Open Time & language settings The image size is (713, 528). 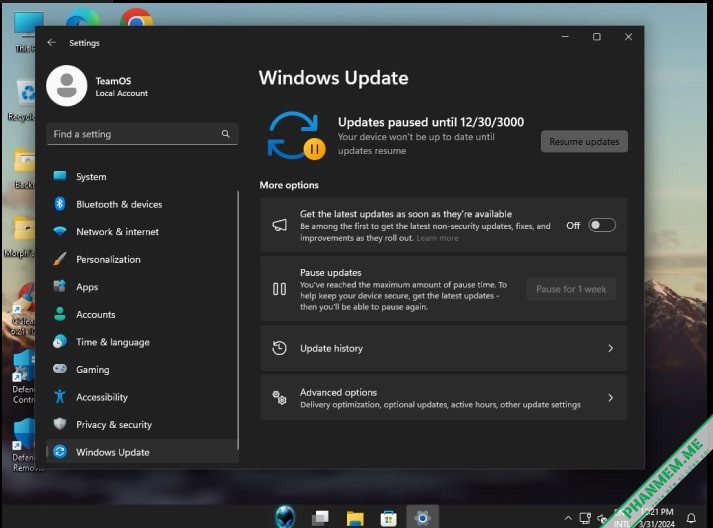(142, 342)
